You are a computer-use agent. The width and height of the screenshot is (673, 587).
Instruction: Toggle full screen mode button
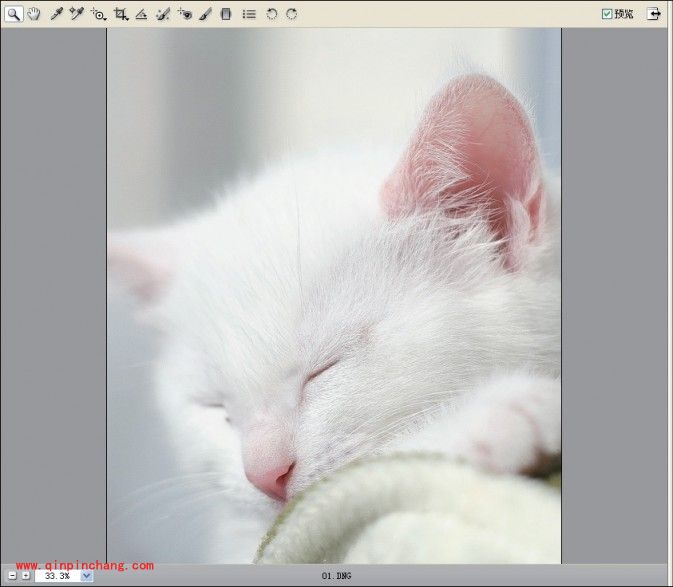[653, 14]
